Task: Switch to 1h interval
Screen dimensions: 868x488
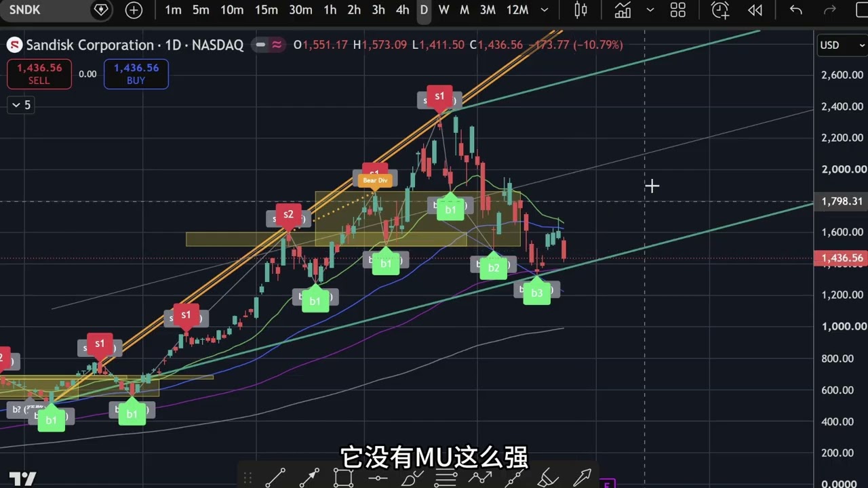Action: 330,10
